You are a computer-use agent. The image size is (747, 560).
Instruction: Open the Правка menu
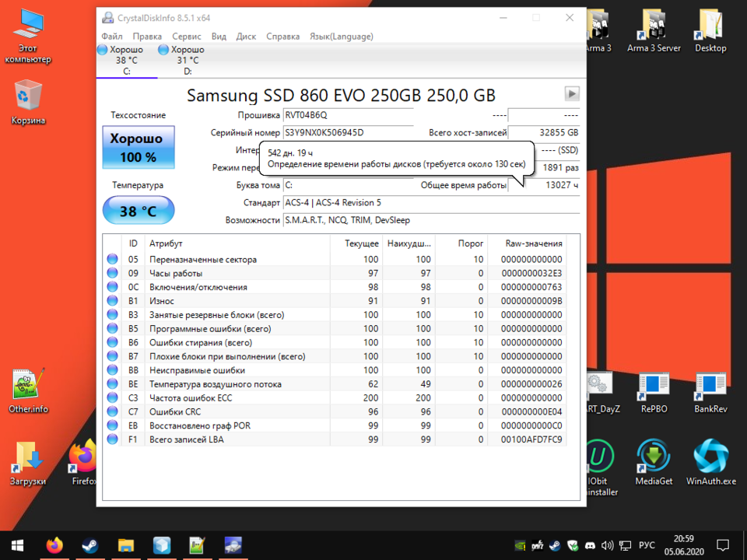pos(147,37)
